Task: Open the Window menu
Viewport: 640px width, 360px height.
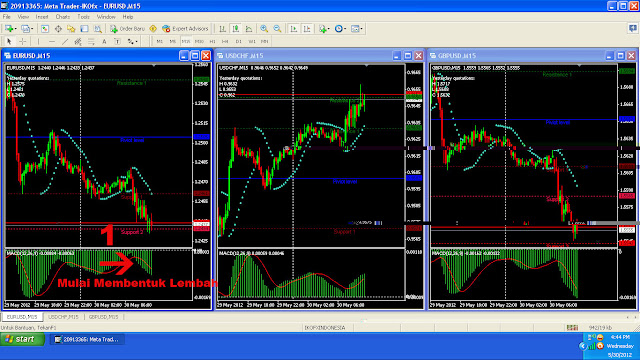Action: (106, 17)
